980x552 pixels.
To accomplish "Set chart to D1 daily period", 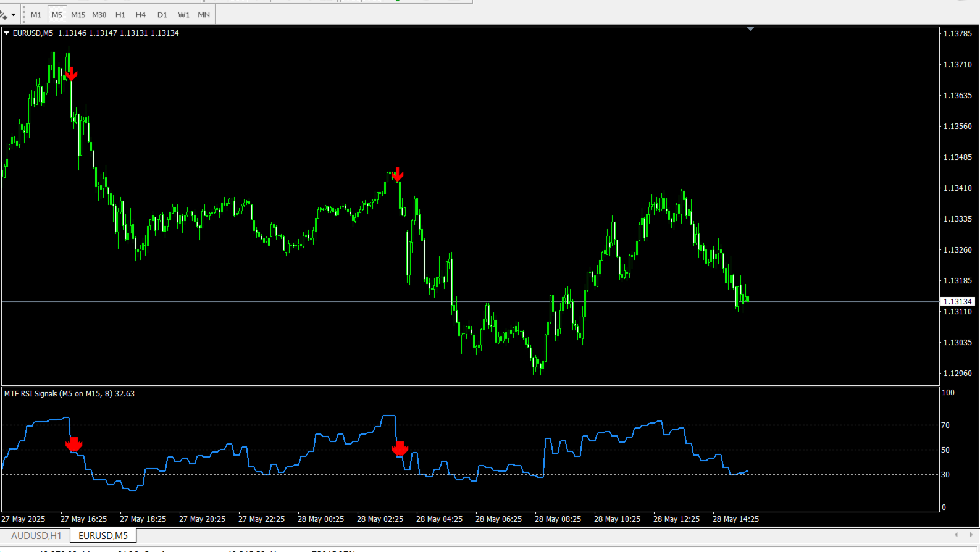I will pyautogui.click(x=162, y=15).
